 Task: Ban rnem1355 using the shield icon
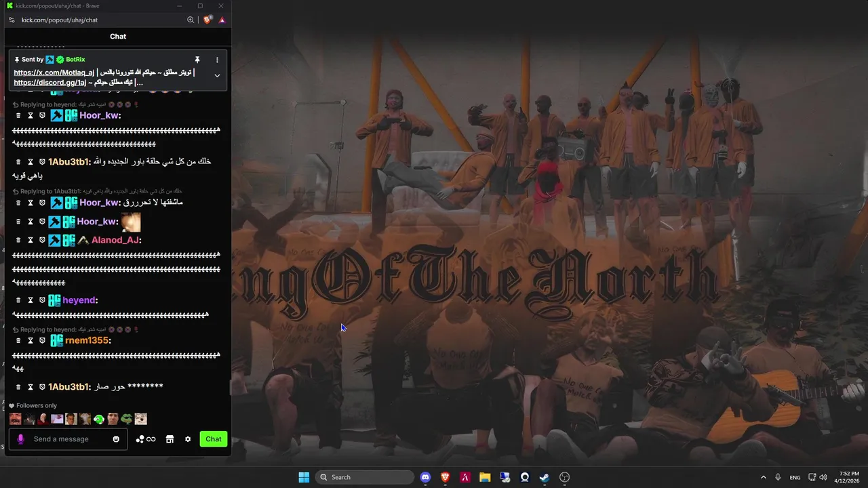(42, 340)
